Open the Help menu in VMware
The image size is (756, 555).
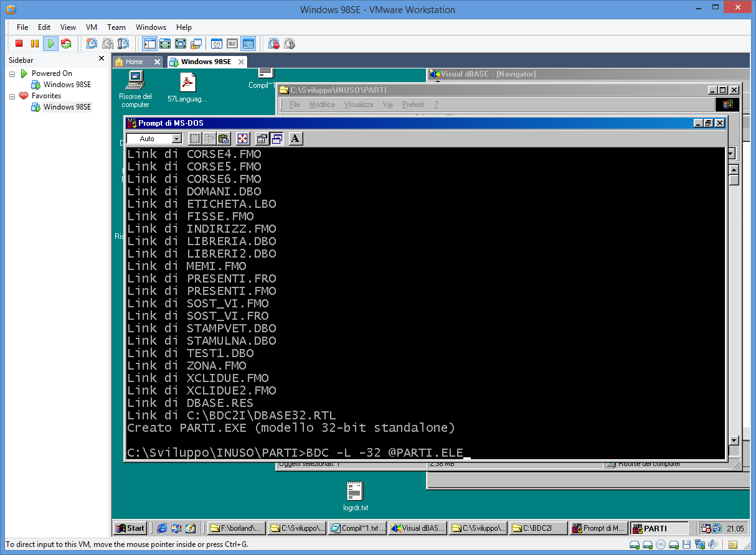[x=184, y=27]
